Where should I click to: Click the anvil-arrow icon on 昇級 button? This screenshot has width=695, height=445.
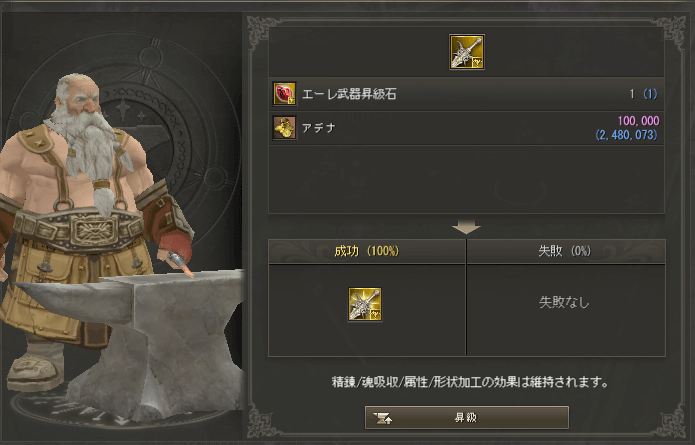382,418
